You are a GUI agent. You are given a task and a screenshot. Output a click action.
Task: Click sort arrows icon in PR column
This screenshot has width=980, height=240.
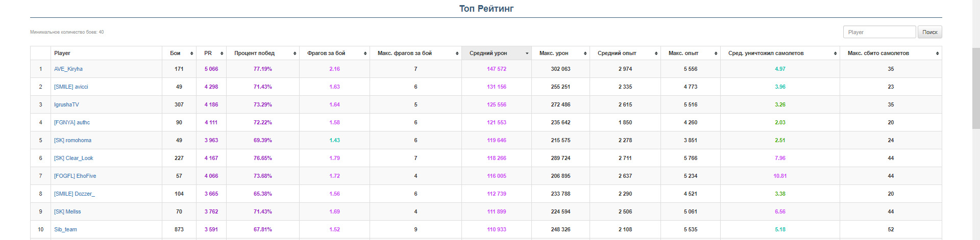tap(222, 54)
